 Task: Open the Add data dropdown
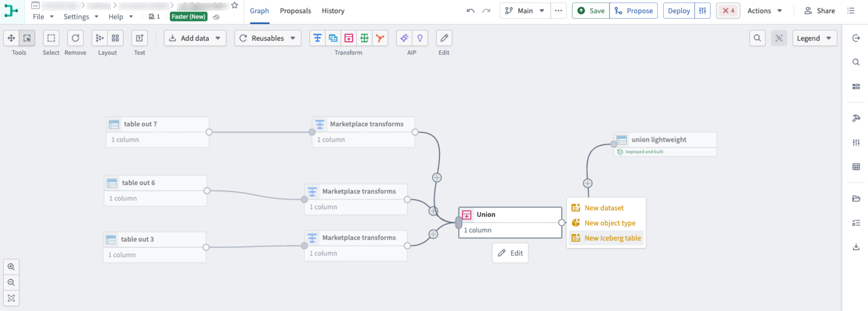coord(195,38)
